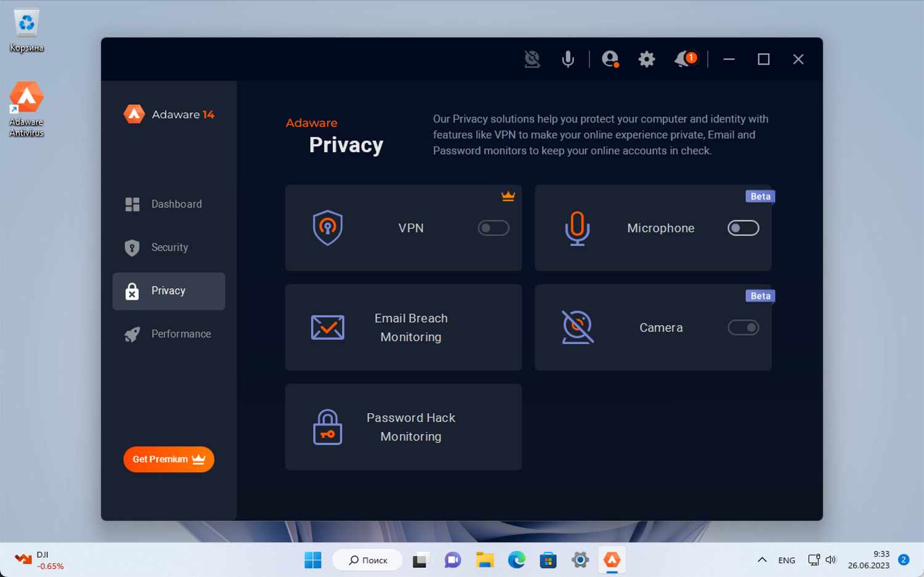Screen dimensions: 924x577
Task: Click the Dashboard grid icon in sidebar
Action: point(132,204)
